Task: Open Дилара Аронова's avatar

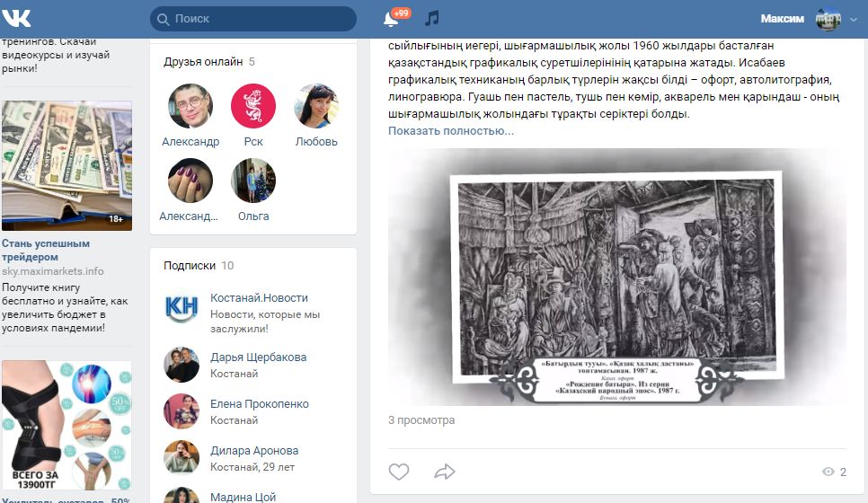Action: (181, 457)
